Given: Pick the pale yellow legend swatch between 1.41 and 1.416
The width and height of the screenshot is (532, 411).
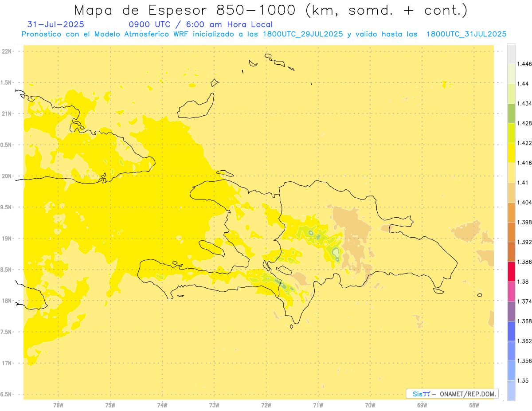Looking at the screenshot, I should pos(511,172).
